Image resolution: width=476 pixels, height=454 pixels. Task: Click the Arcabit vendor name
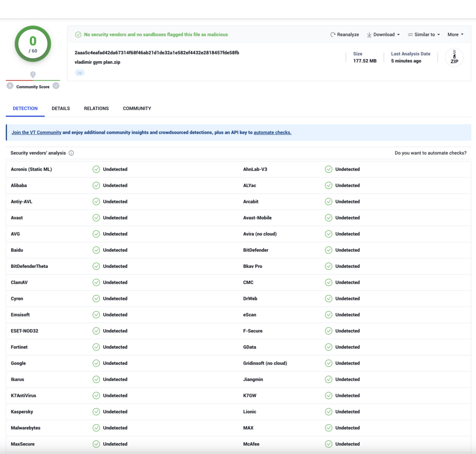[x=251, y=202]
